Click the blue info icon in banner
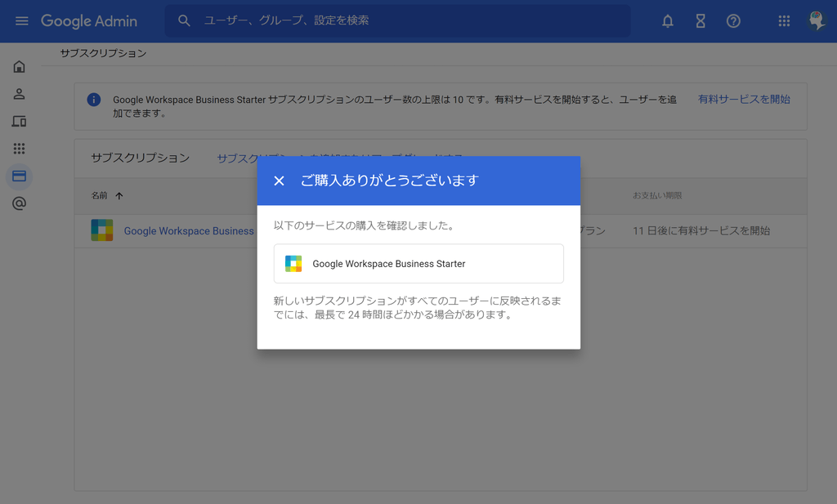Image resolution: width=837 pixels, height=504 pixels. 94,100
